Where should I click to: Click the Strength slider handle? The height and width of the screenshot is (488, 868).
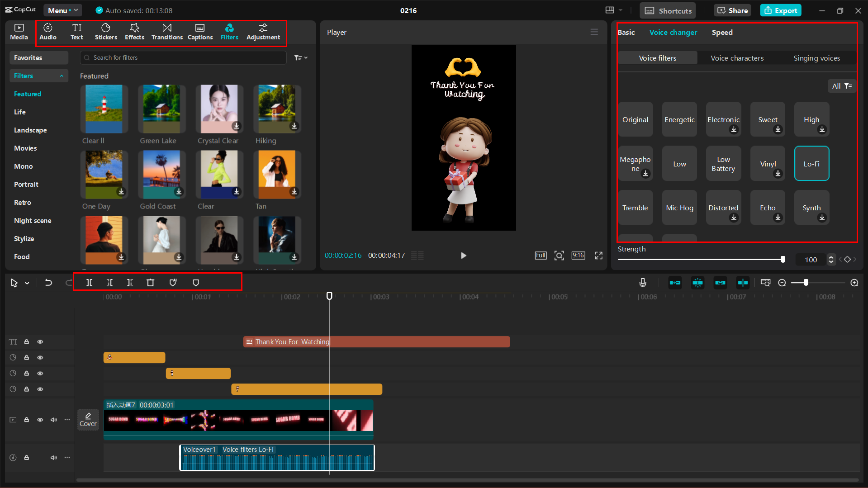[x=783, y=260]
